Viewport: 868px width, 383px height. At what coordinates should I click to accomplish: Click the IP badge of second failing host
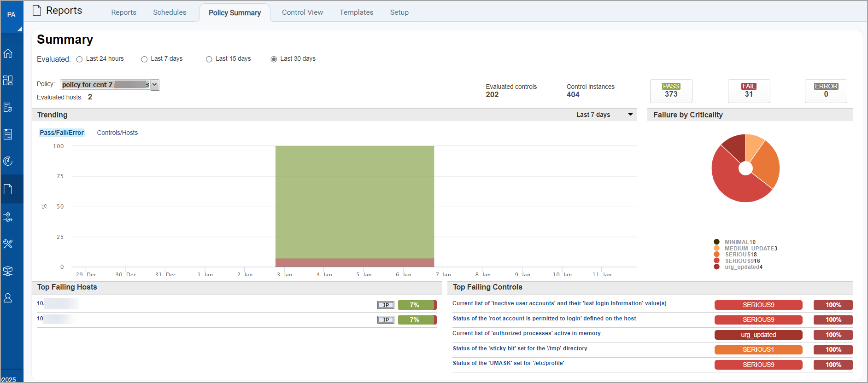[386, 319]
